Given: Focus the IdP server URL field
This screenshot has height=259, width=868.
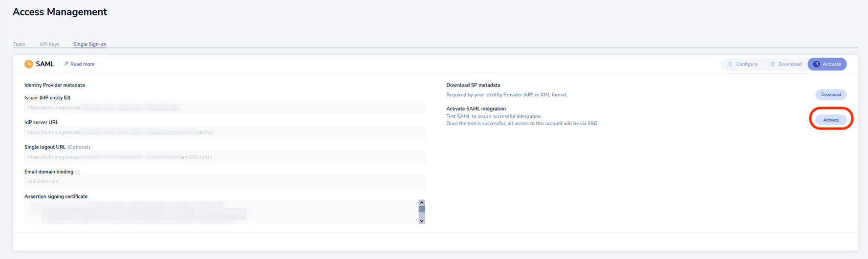Looking at the screenshot, I should [x=224, y=132].
